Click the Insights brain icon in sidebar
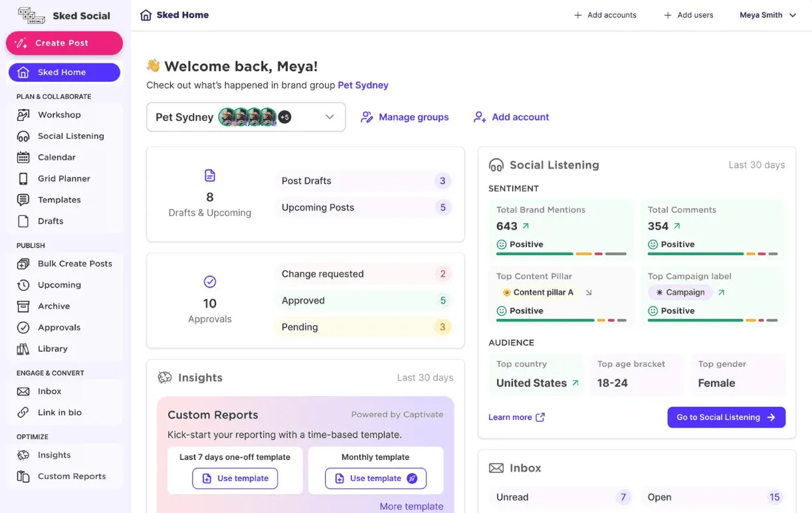The width and height of the screenshot is (812, 513). [x=23, y=455]
